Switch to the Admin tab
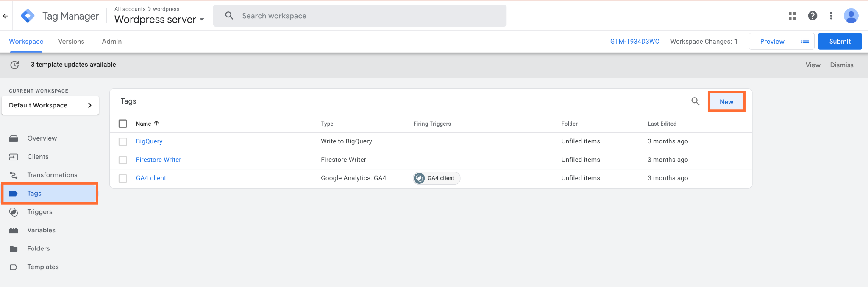Viewport: 868px width, 287px height. [112, 42]
